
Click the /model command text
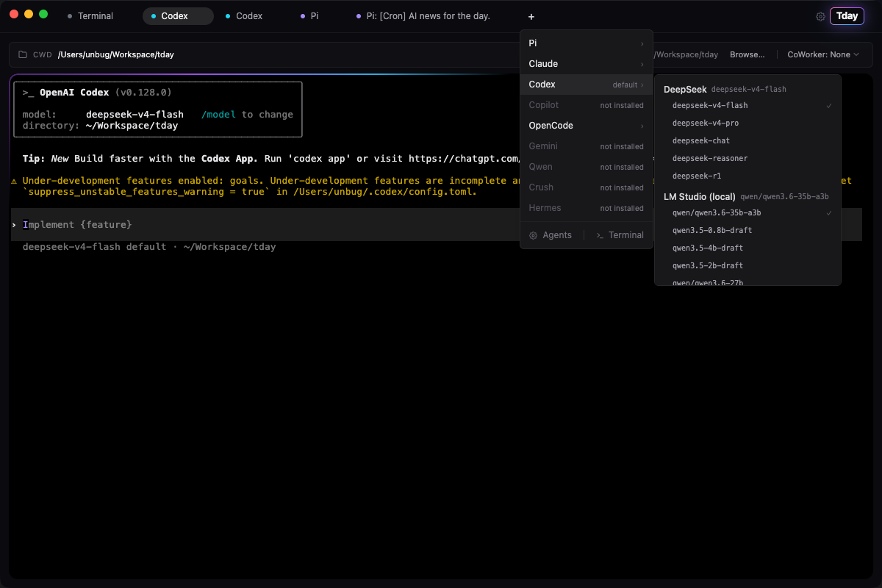[219, 115]
